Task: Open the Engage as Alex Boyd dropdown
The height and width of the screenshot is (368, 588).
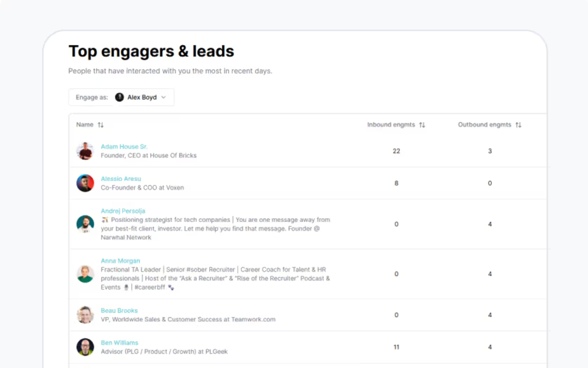Action: click(x=121, y=97)
